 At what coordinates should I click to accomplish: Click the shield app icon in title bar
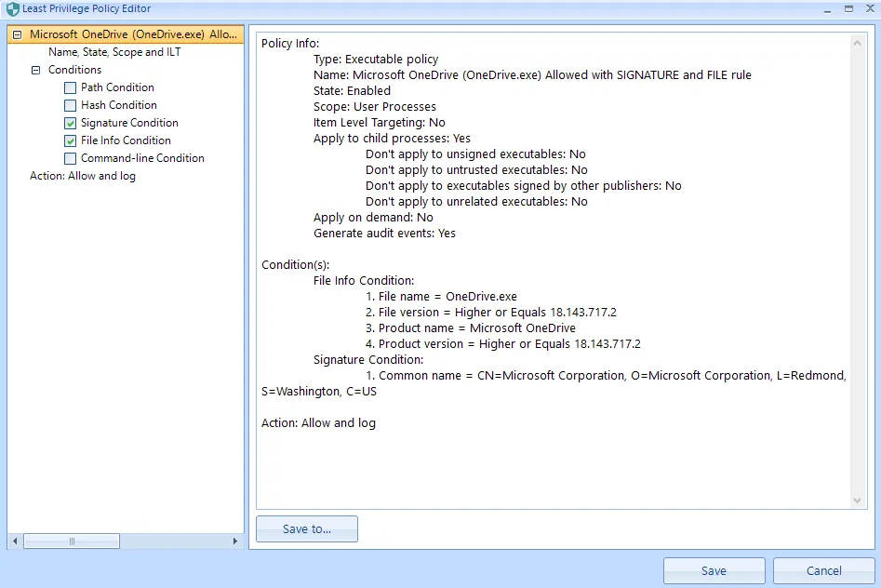[12, 9]
